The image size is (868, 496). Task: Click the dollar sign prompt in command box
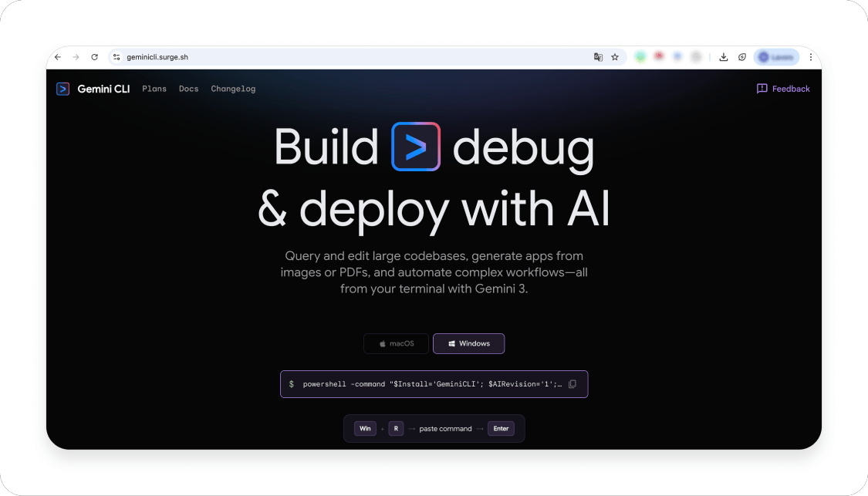pyautogui.click(x=292, y=384)
